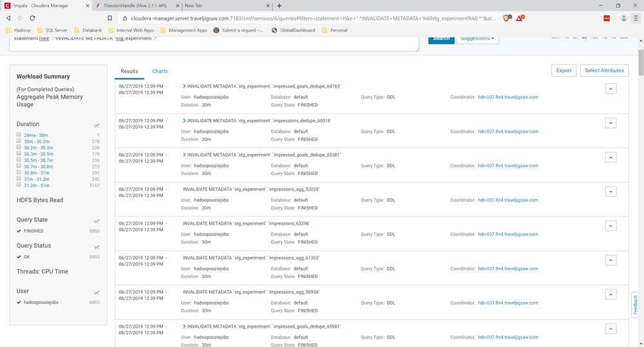Viewport: 644px width, 347px height.
Task: Close the New Tab tab
Action: pyautogui.click(x=268, y=6)
